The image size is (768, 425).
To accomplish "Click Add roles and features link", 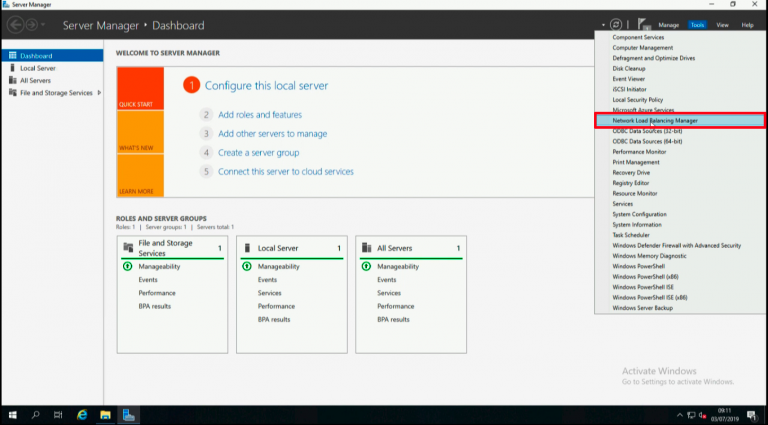I will click(x=260, y=115).
